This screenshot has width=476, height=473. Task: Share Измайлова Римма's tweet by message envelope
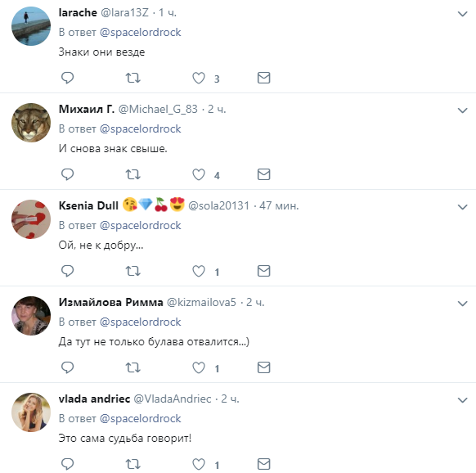264,367
